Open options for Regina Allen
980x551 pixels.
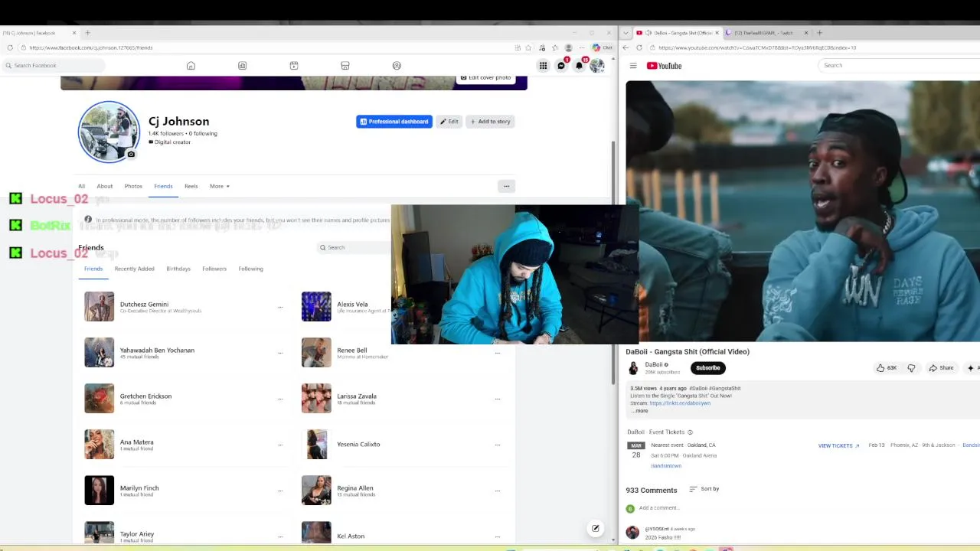click(498, 491)
